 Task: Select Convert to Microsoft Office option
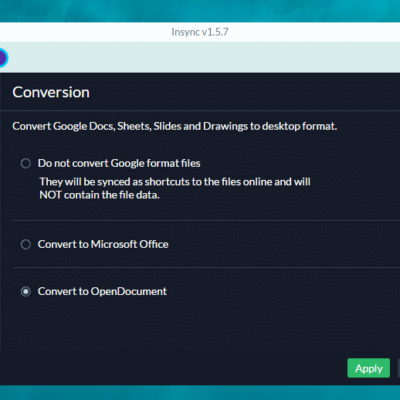26,244
